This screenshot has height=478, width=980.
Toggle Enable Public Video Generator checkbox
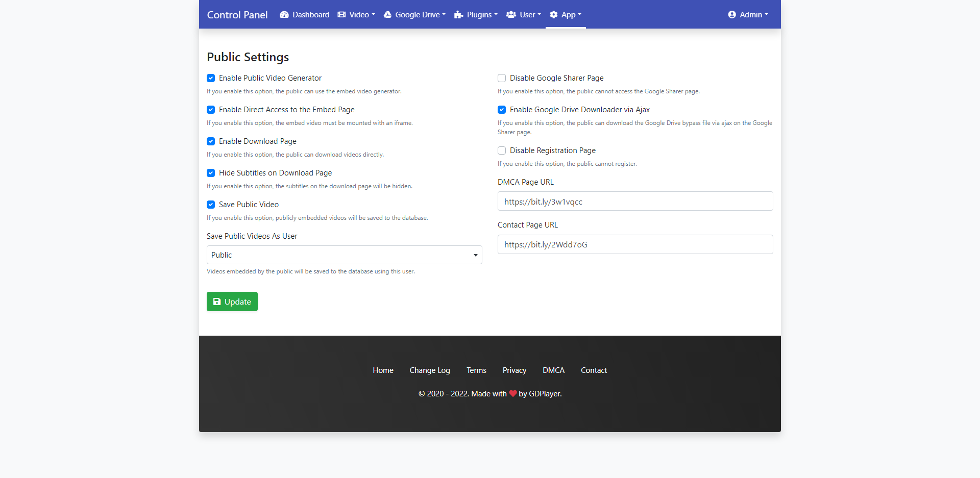click(211, 78)
